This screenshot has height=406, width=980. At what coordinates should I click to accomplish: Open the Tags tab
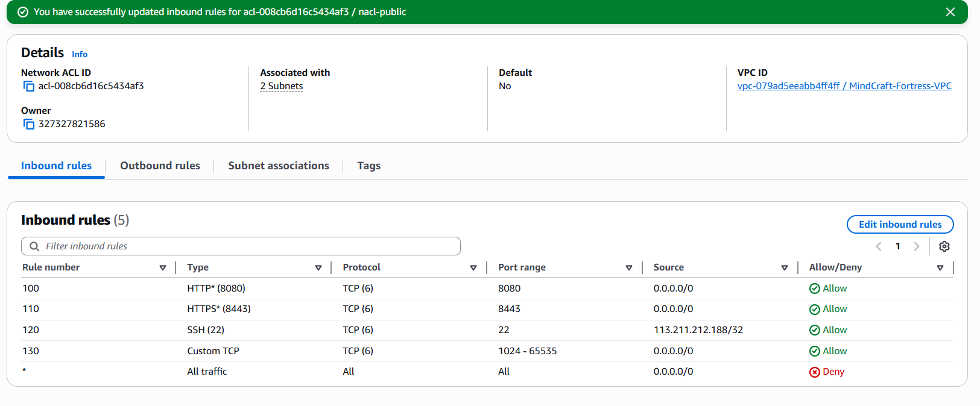pyautogui.click(x=368, y=166)
